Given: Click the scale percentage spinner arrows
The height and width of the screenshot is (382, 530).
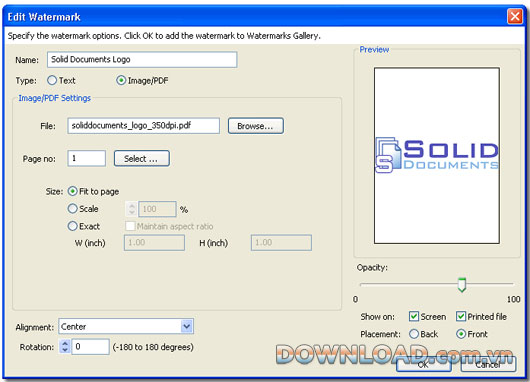Looking at the screenshot, I should (131, 209).
